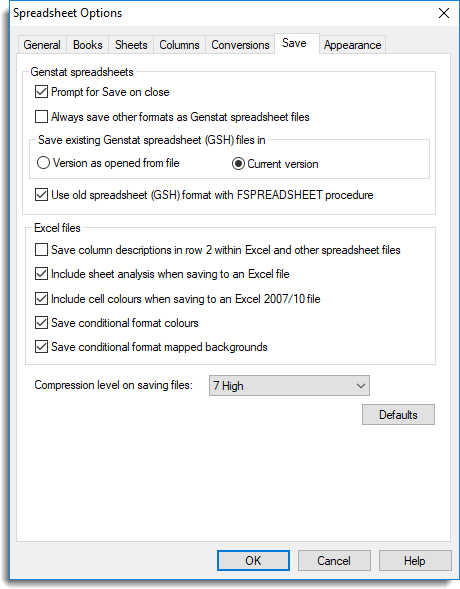Open Help for Spreadsheet Options
Viewport: 460px width, 589px height.
tap(415, 561)
